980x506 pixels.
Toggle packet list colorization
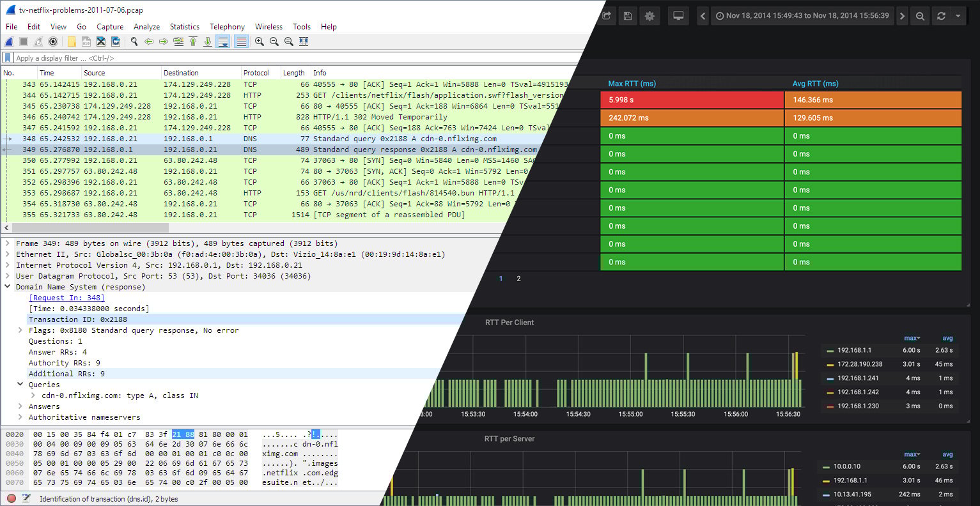tap(240, 42)
